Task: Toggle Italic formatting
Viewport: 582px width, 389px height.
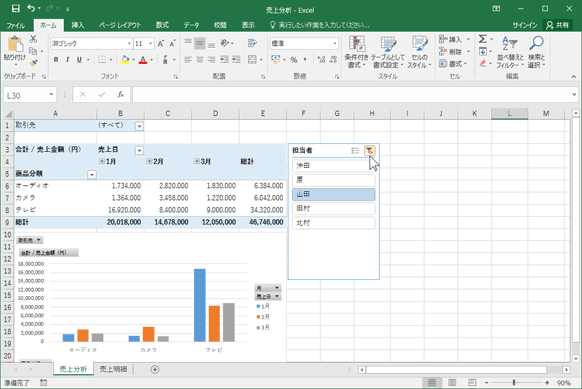Action: click(68, 60)
